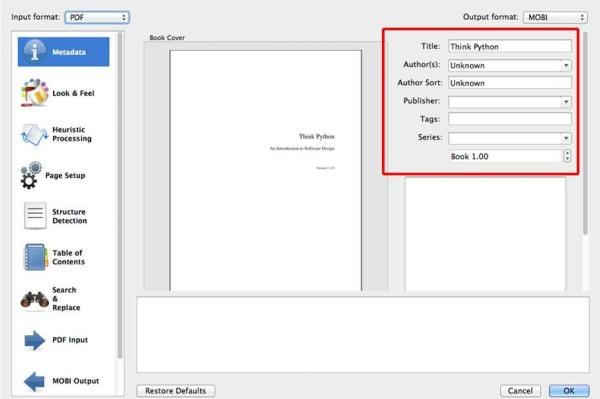Open the Output format MOBI dropdown
The width and height of the screenshot is (600, 399).
point(555,17)
